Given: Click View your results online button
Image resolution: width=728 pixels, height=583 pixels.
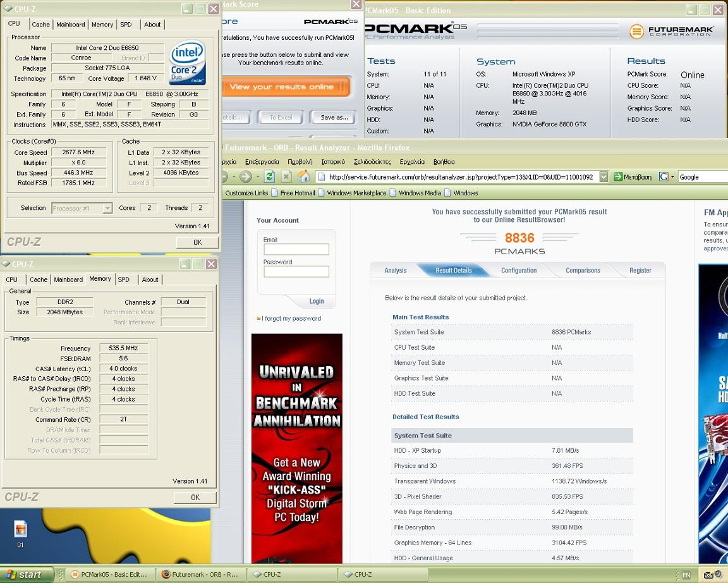Looking at the screenshot, I should click(x=286, y=87).
